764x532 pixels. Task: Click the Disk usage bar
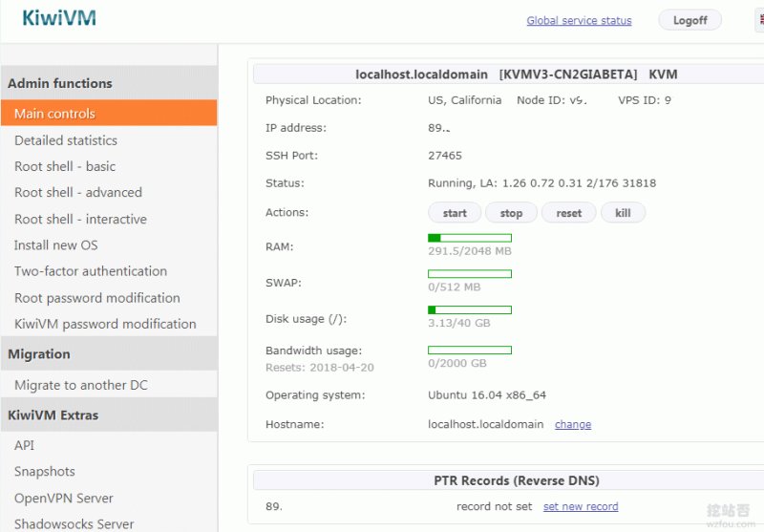[x=470, y=309]
